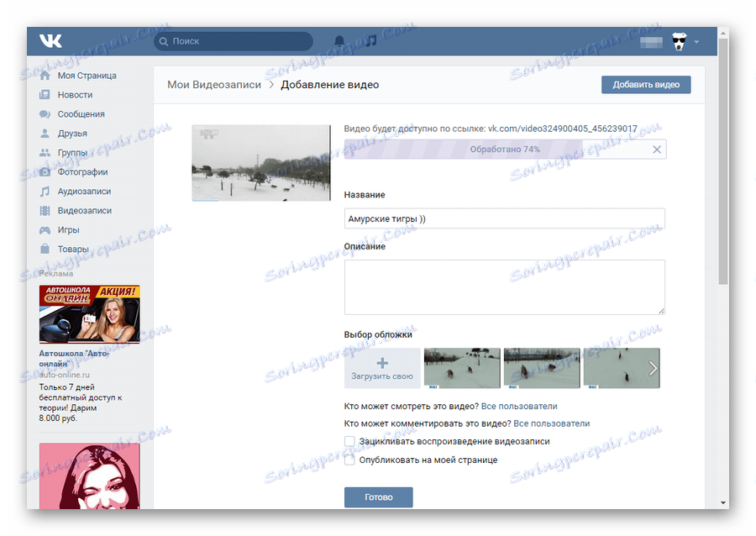Click the VK logo in the top bar
Viewport: 756px width, 536px height.
(50, 40)
